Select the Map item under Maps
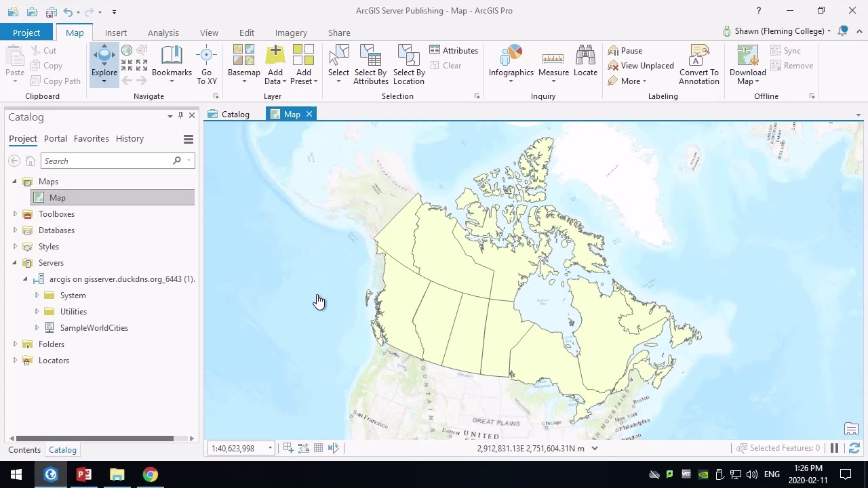 click(x=113, y=198)
